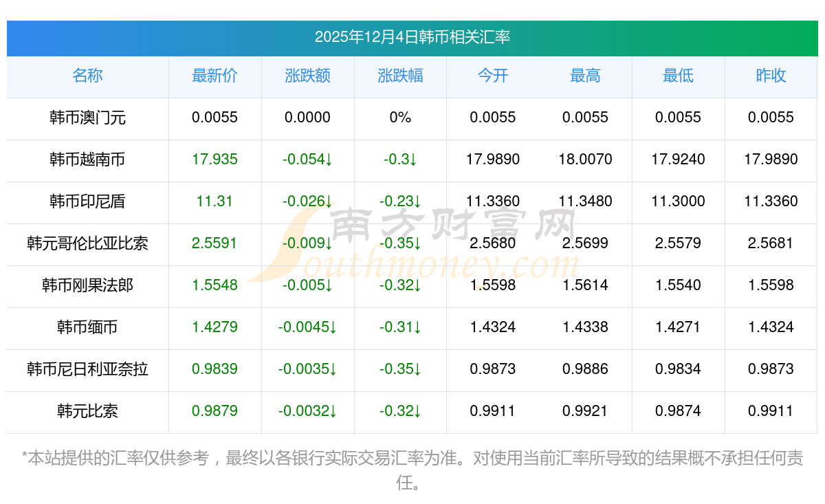
Task: Click the highest value 0.9921
Action: [x=585, y=411]
